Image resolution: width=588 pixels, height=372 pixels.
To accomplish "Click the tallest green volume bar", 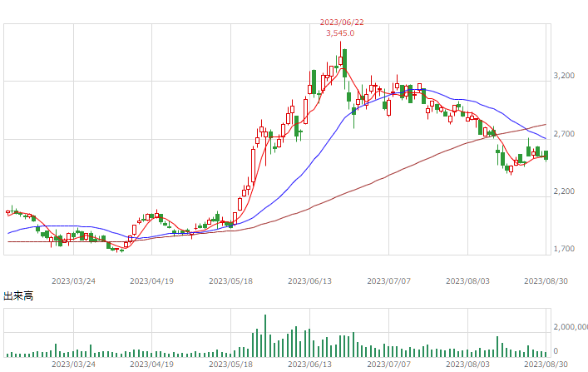I will pos(265,335).
